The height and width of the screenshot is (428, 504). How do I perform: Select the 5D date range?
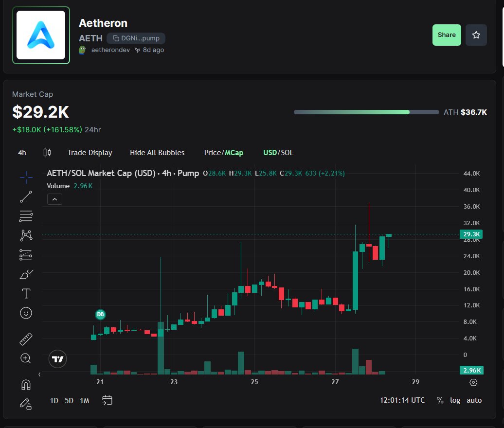coord(69,401)
